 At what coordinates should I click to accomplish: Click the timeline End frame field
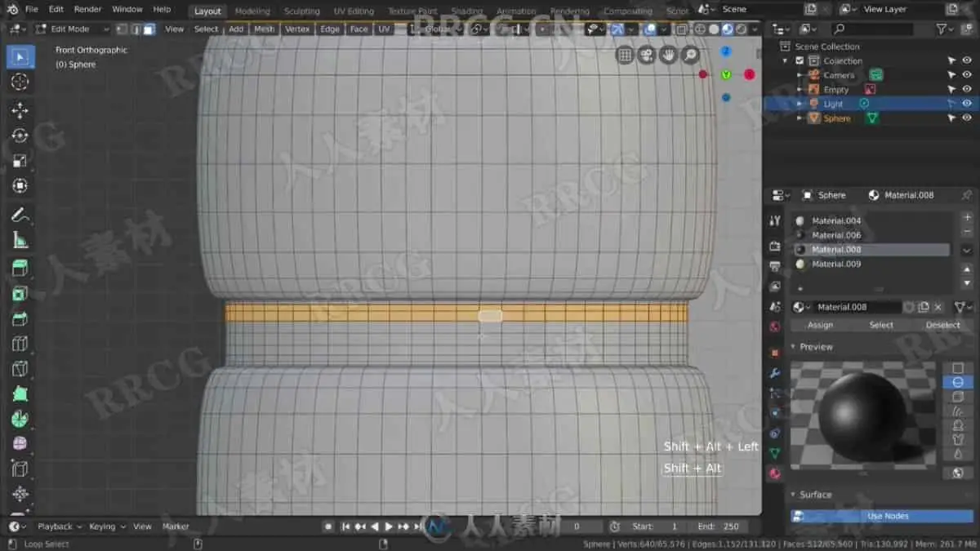(x=718, y=527)
